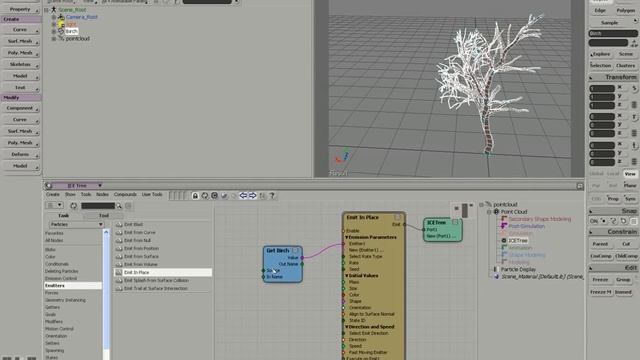Click the Emit from Position node icon
This screenshot has height=360, width=640.
119,249
